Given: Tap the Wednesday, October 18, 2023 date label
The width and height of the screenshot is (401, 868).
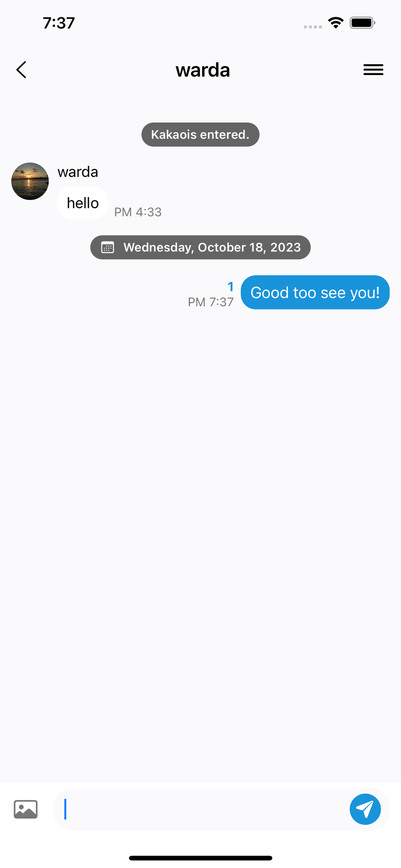Looking at the screenshot, I should click(x=212, y=247).
